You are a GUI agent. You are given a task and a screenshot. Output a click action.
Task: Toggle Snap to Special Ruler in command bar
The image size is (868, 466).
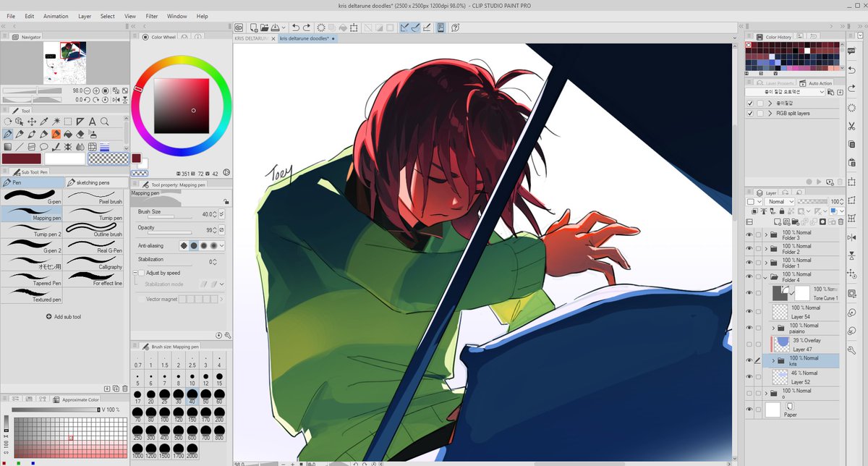point(415,27)
